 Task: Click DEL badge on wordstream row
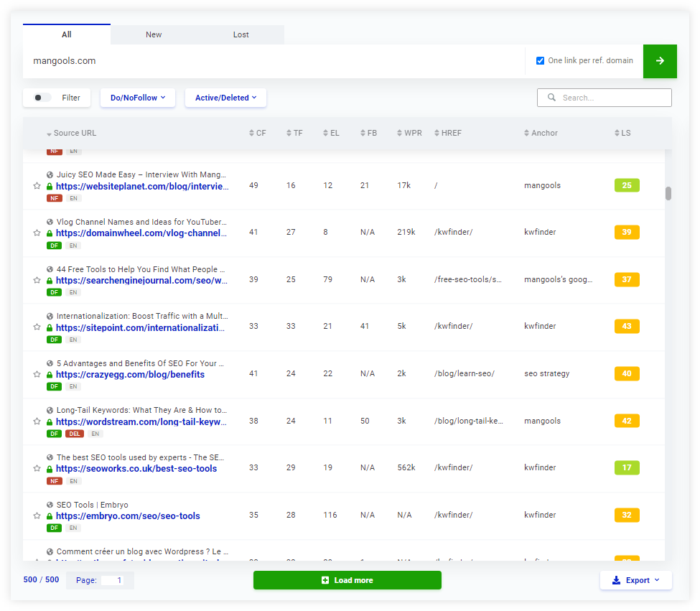tap(75, 434)
